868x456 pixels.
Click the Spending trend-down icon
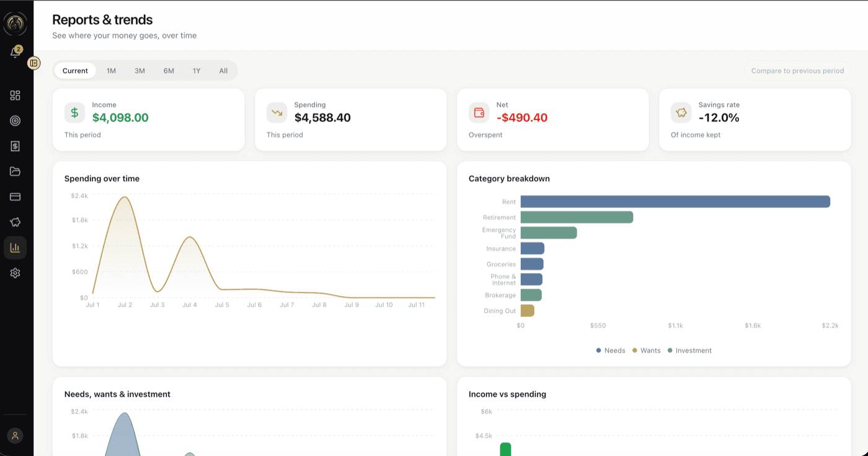tap(277, 113)
